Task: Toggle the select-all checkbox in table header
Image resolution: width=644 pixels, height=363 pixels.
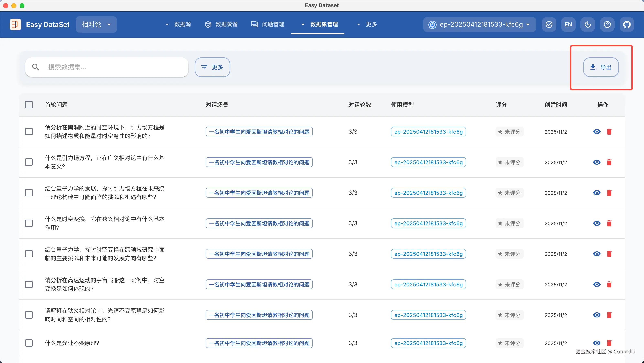Action: point(29,105)
